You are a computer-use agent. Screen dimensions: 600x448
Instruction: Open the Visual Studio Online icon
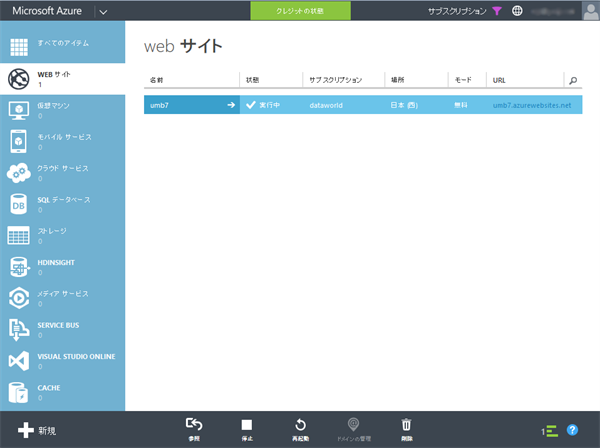[18, 360]
